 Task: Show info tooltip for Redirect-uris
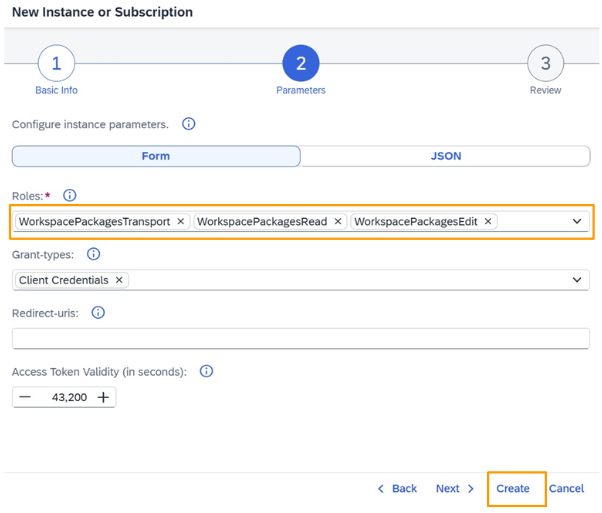pyautogui.click(x=98, y=313)
